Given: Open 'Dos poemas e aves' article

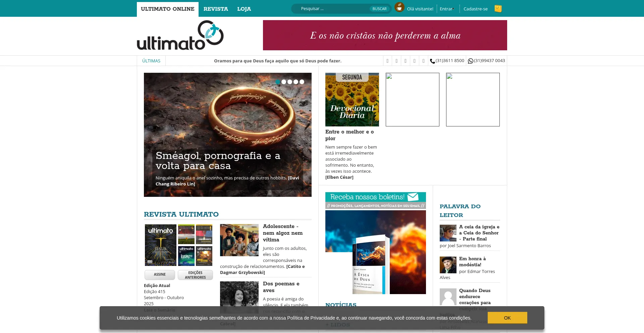Looking at the screenshot, I should point(281,287).
